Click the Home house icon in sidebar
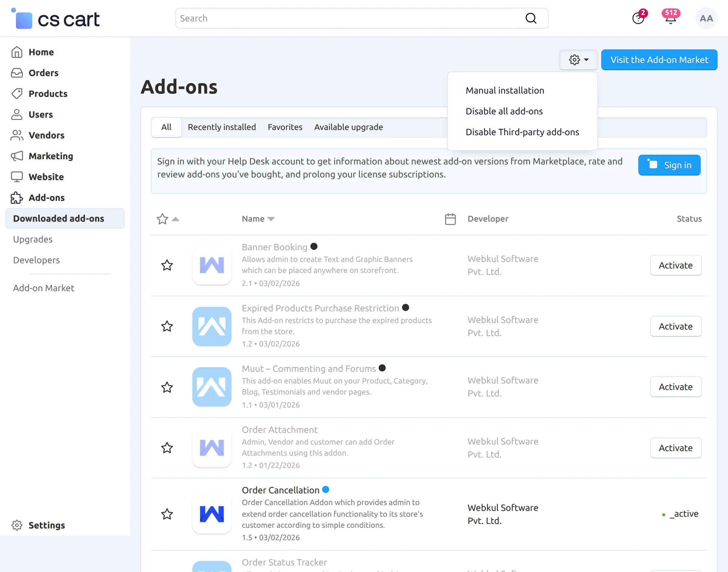 [x=17, y=52]
